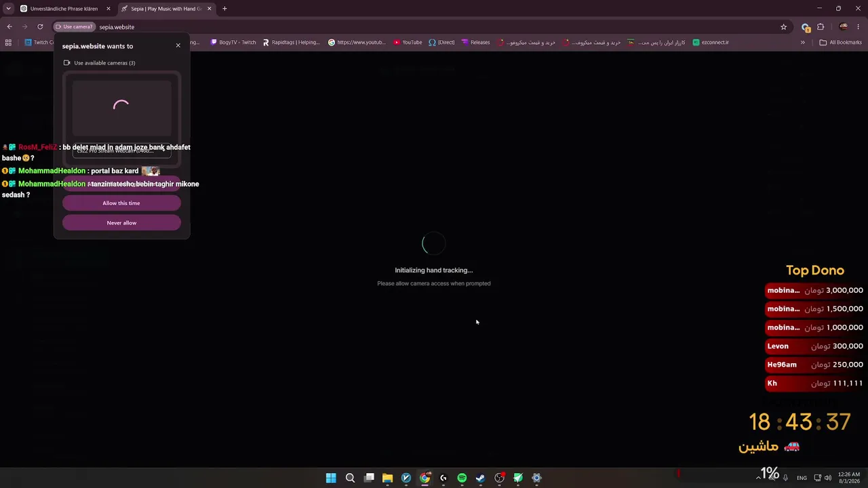
Task: Open a new browser tab
Action: pos(224,9)
